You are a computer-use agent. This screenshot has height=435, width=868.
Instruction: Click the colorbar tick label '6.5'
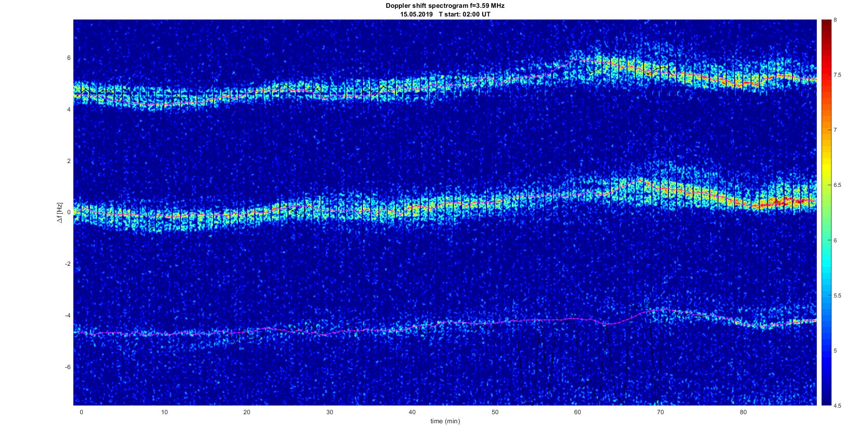tap(838, 185)
